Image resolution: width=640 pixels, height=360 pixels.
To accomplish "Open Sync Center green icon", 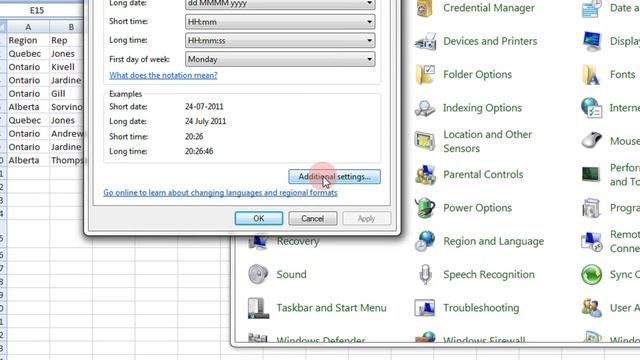I will click(591, 274).
